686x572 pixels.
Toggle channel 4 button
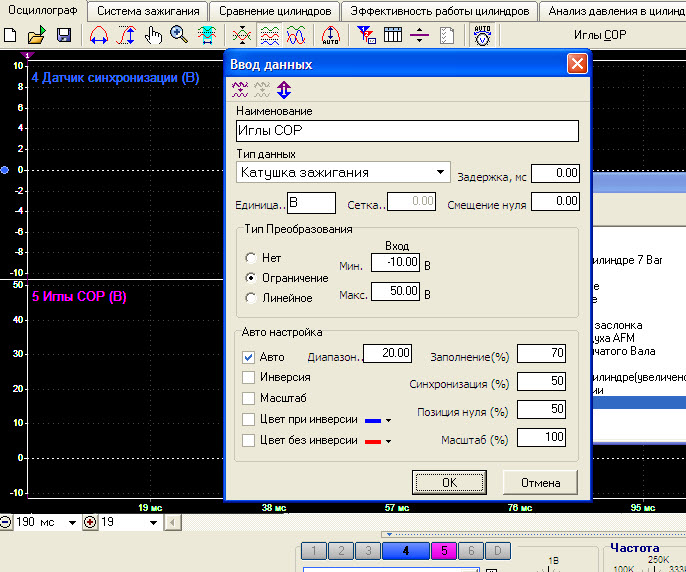406,551
